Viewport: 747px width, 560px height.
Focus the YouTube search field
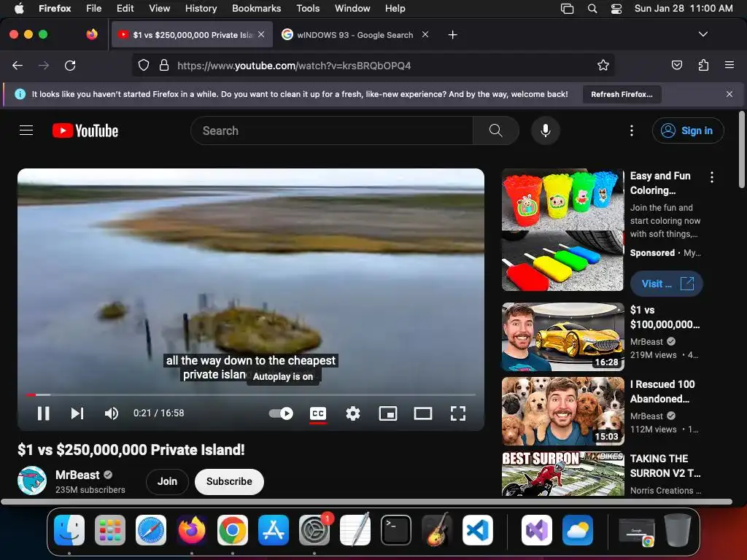[332, 131]
